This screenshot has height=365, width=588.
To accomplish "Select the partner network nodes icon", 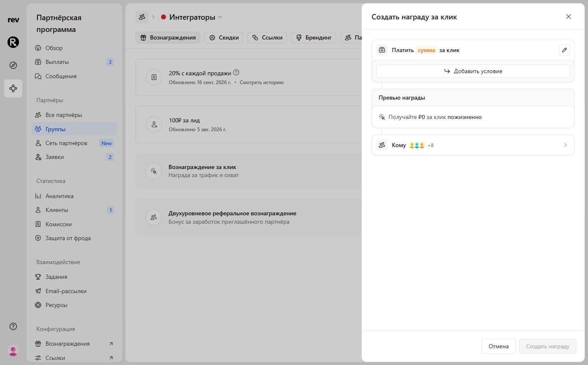I will 13,88.
